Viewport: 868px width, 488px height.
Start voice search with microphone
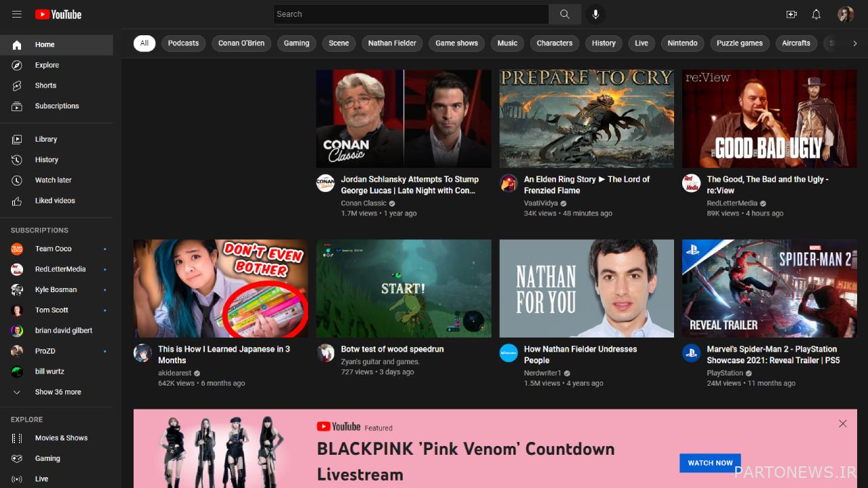coord(595,14)
